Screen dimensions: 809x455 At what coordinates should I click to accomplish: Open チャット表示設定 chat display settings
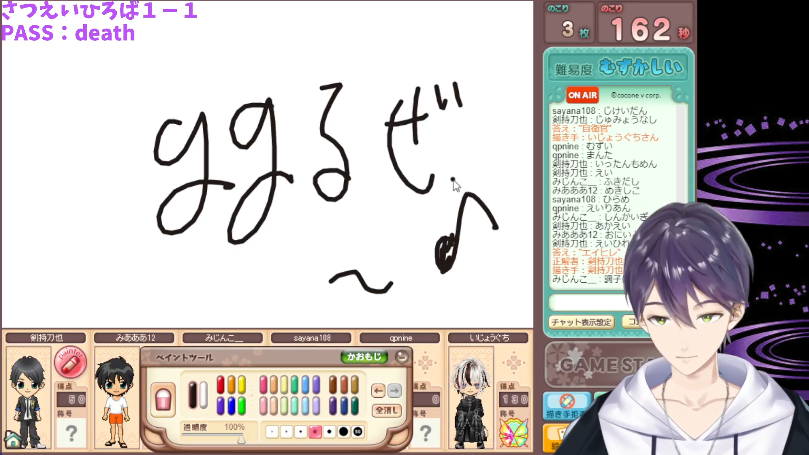[x=581, y=322]
